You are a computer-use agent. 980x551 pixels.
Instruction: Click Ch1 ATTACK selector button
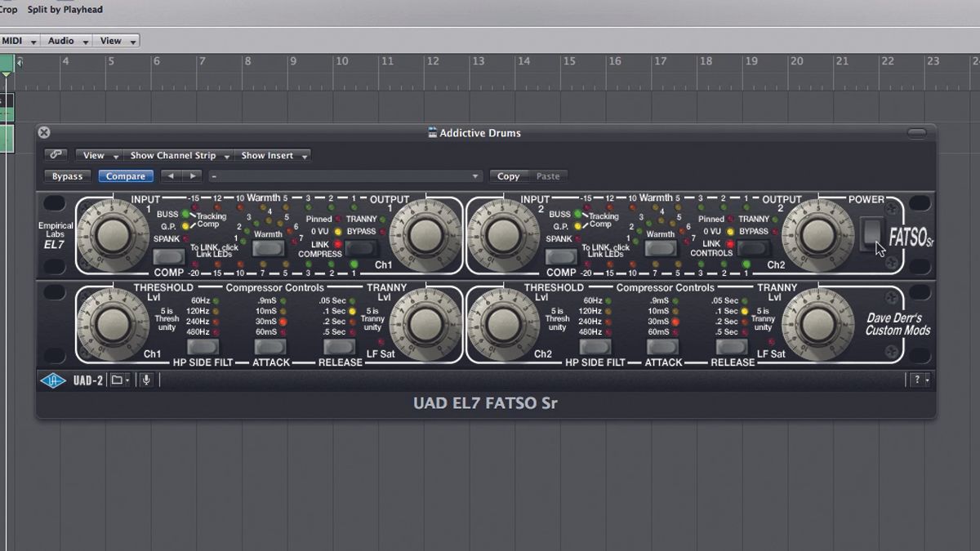click(x=270, y=347)
